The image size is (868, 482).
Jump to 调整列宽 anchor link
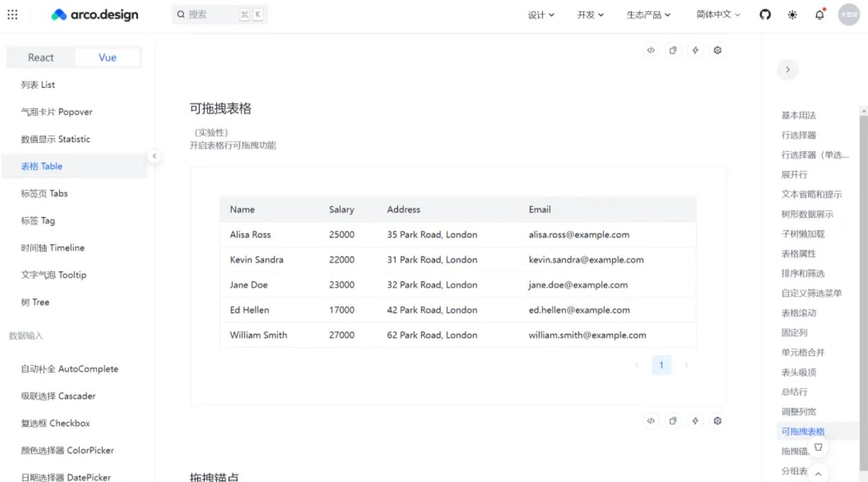tap(799, 412)
